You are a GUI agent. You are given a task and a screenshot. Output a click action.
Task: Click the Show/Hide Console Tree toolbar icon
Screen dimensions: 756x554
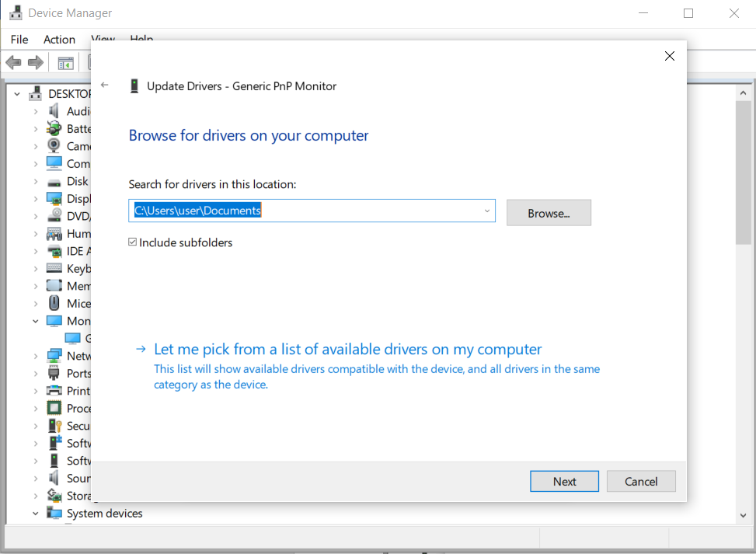(67, 62)
